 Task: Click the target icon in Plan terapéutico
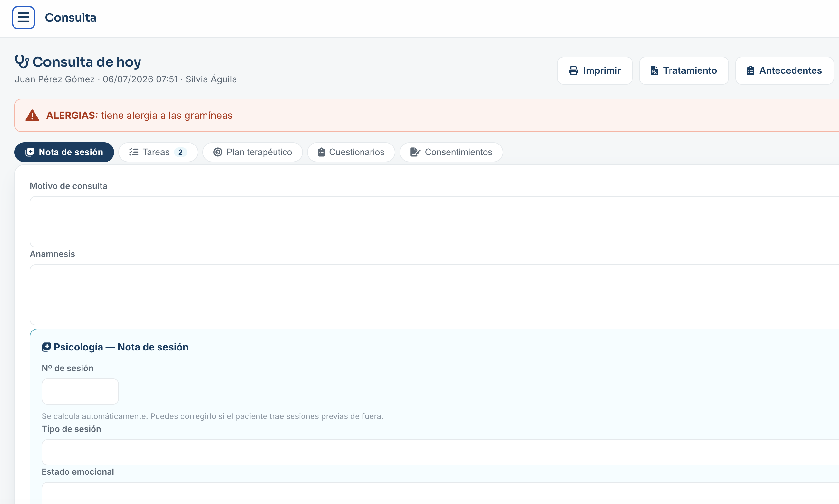click(217, 152)
